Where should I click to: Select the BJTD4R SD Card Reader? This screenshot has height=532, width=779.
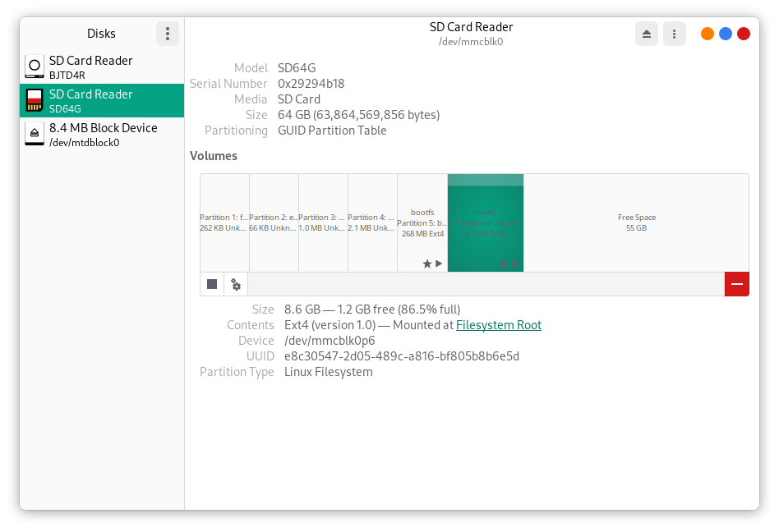(102, 67)
